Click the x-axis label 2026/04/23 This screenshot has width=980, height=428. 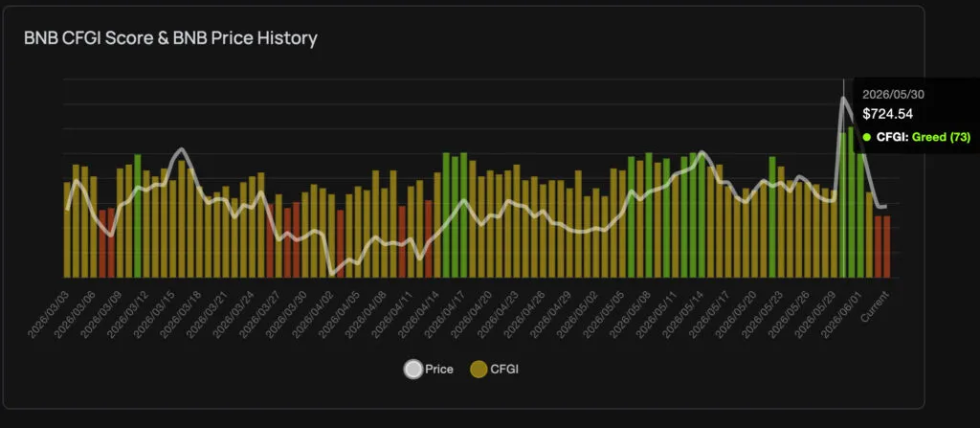click(x=498, y=315)
